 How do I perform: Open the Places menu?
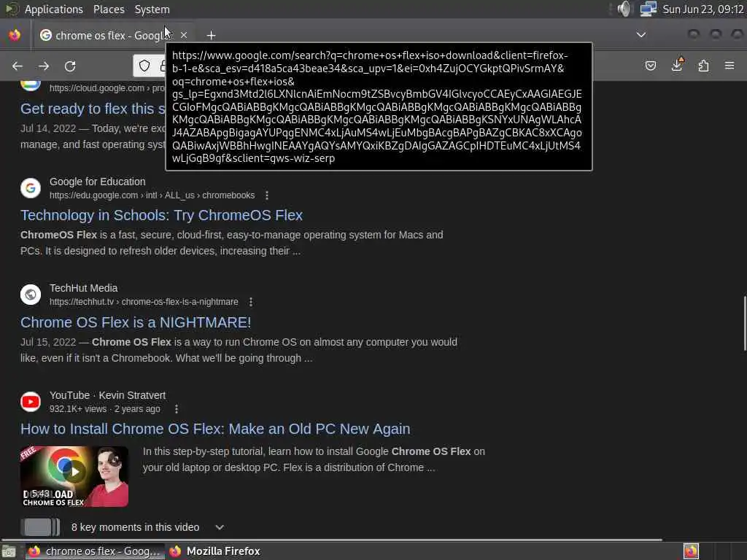click(109, 9)
